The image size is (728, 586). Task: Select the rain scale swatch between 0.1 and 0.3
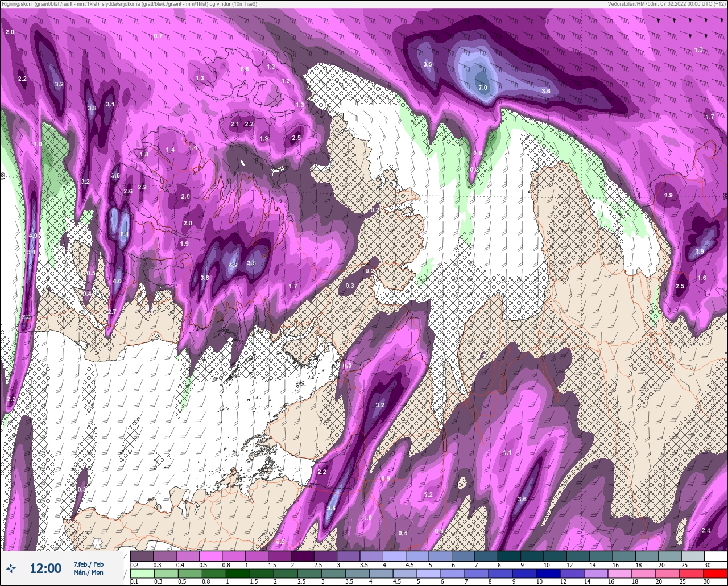(143, 573)
